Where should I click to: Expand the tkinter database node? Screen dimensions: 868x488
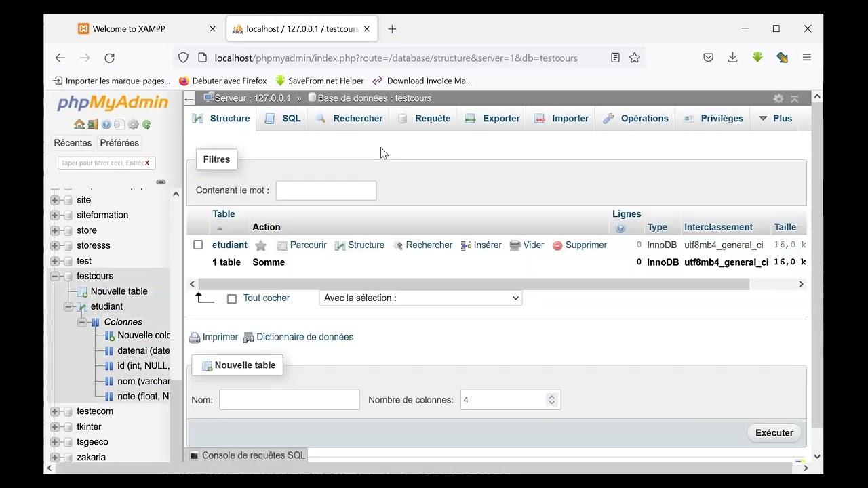click(55, 427)
